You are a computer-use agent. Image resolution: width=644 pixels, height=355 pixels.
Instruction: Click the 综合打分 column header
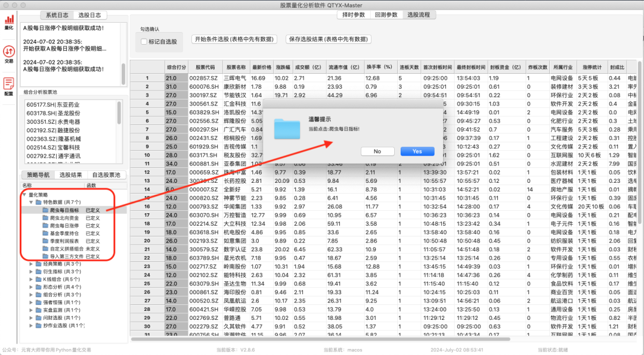[x=177, y=67]
